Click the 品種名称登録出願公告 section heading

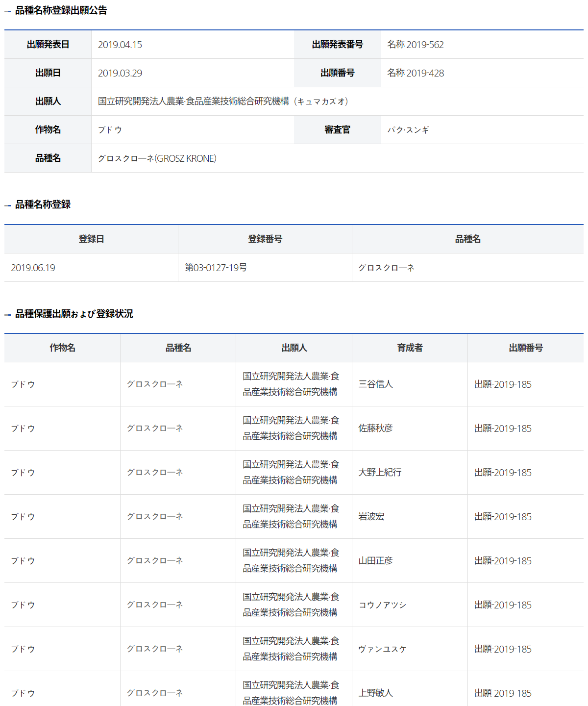(61, 10)
